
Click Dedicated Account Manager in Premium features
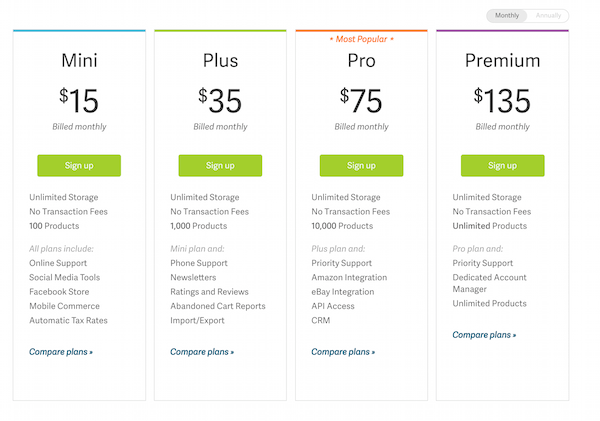(489, 284)
